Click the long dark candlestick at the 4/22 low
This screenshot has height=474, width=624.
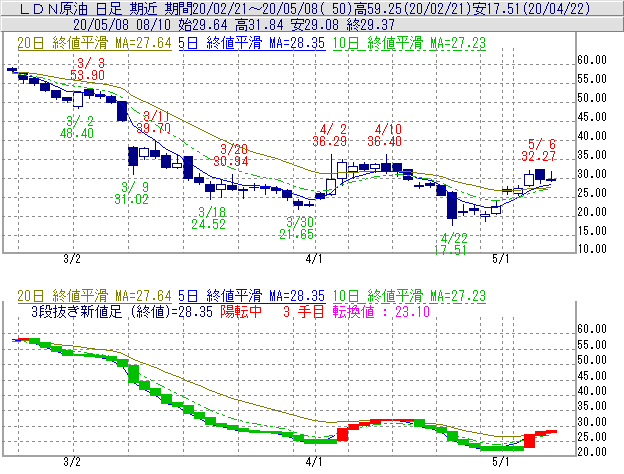point(452,206)
